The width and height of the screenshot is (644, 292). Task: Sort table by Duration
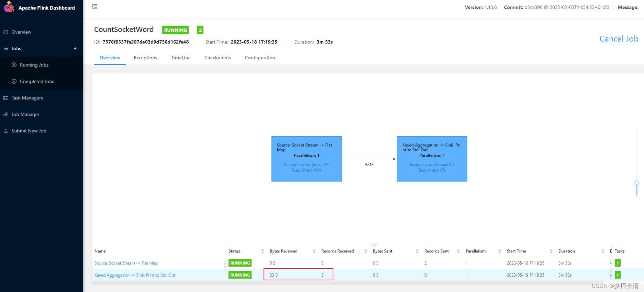(603, 251)
